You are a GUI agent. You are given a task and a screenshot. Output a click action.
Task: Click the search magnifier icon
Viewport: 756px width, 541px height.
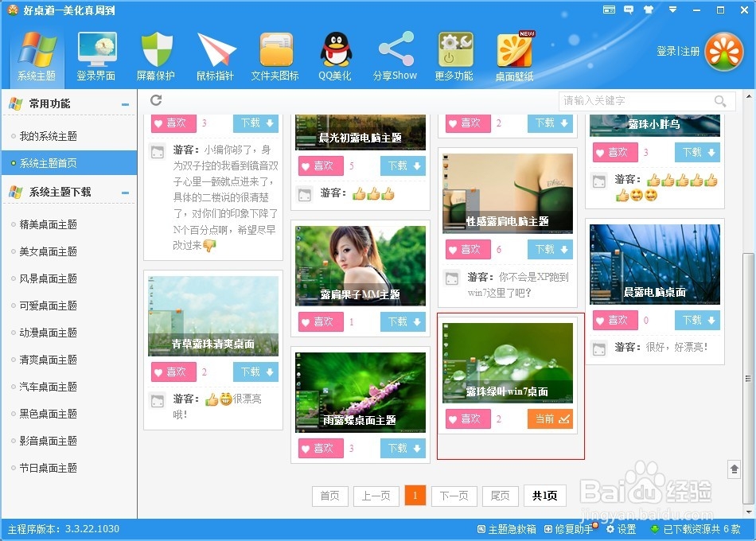pyautogui.click(x=720, y=101)
